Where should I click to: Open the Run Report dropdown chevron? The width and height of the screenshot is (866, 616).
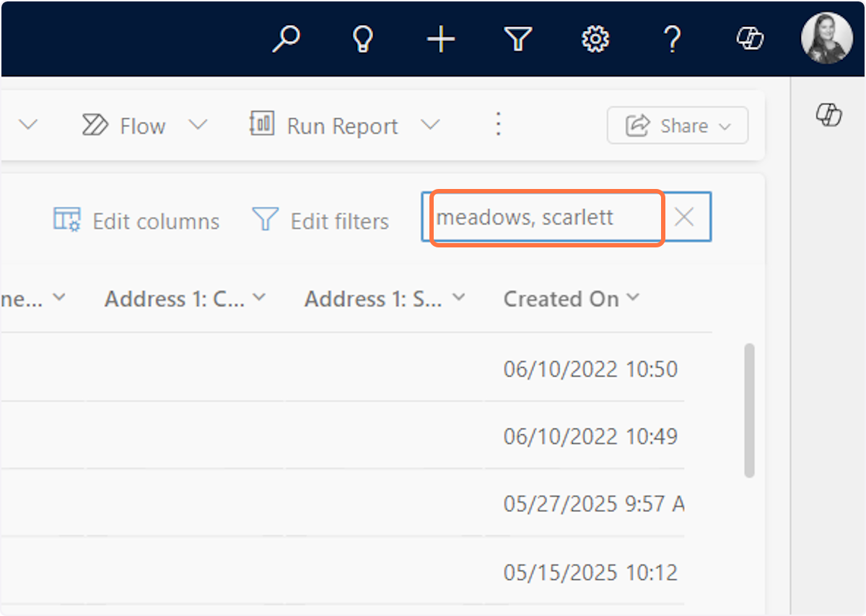coord(431,125)
